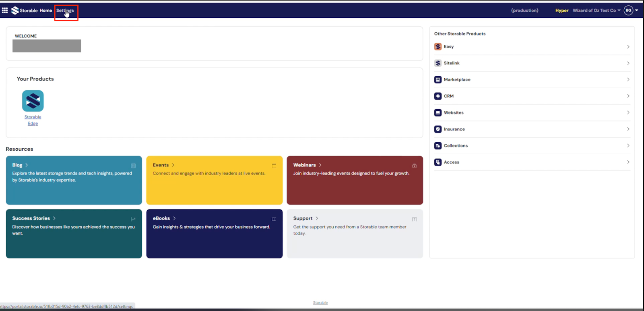The height and width of the screenshot is (311, 644).
Task: Open the Settings menu item
Action: click(65, 10)
